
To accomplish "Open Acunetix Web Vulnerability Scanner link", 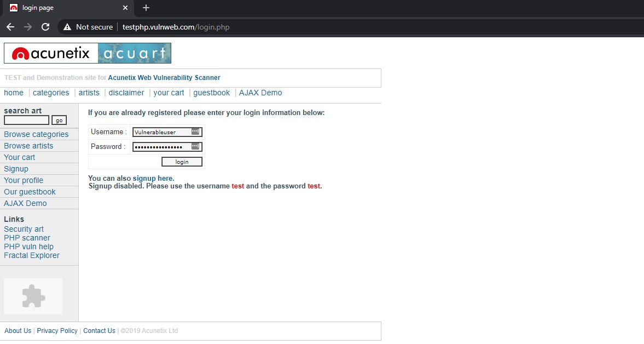I will (164, 78).
